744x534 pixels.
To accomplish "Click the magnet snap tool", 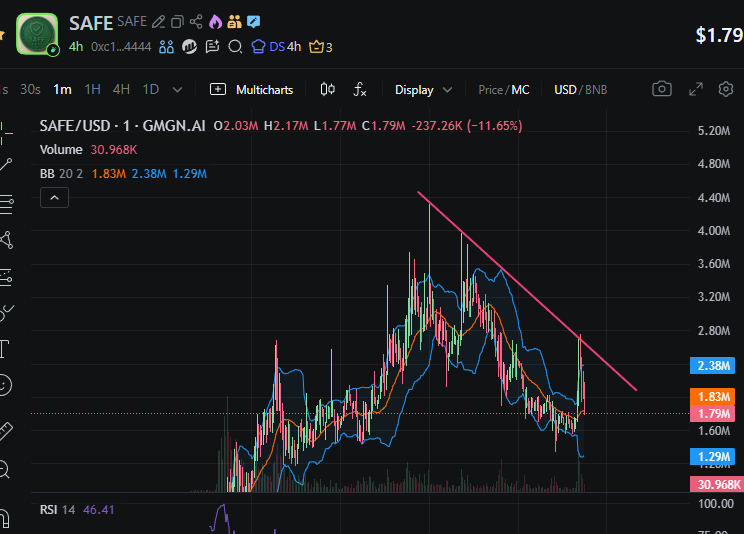I will pos(5,516).
